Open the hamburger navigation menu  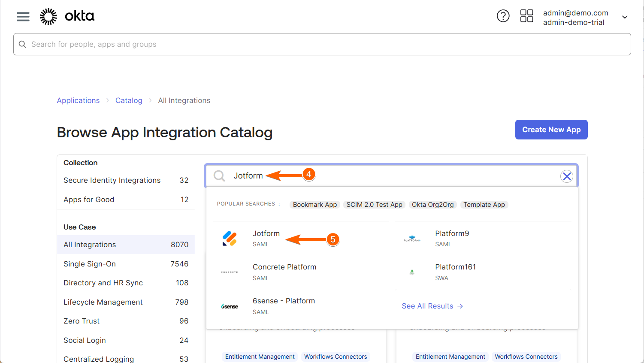23,17
